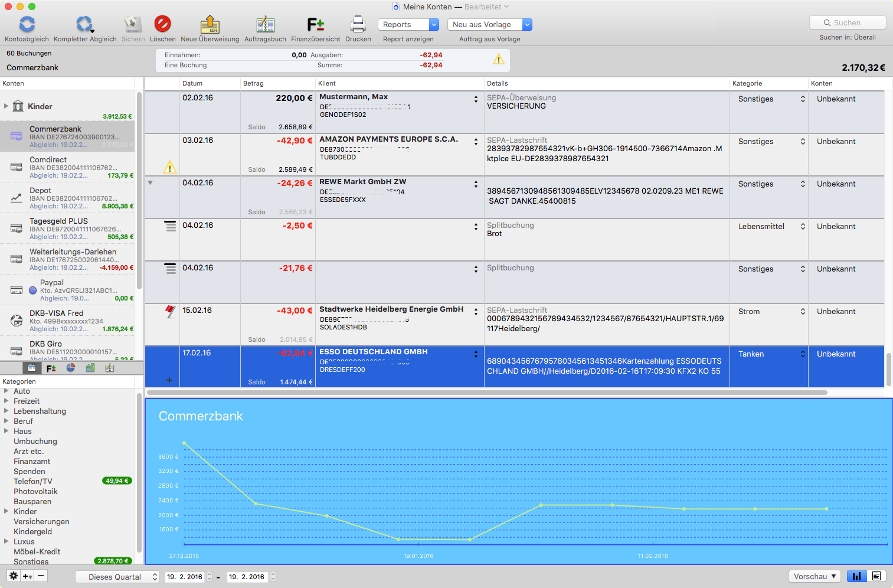Select the pie chart sidebar view icon

coord(71,368)
